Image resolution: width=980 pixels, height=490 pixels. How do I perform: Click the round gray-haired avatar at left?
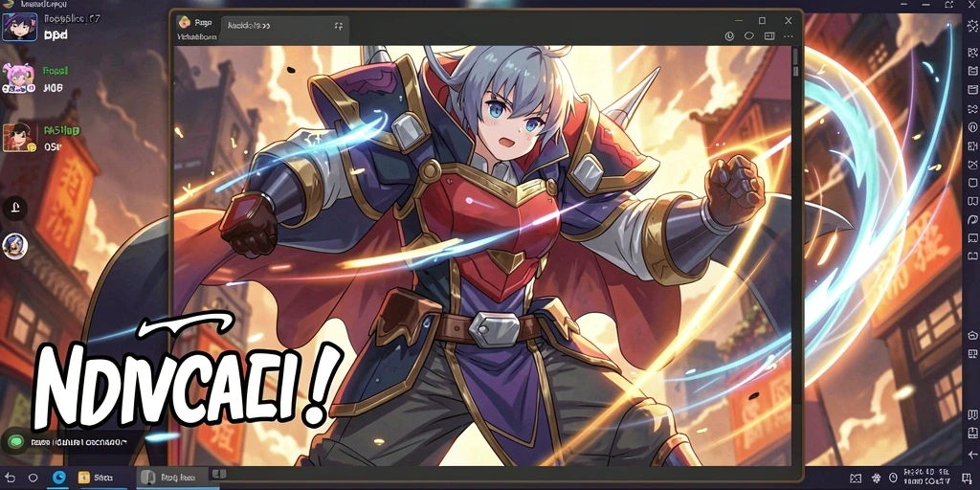pyautogui.click(x=15, y=246)
